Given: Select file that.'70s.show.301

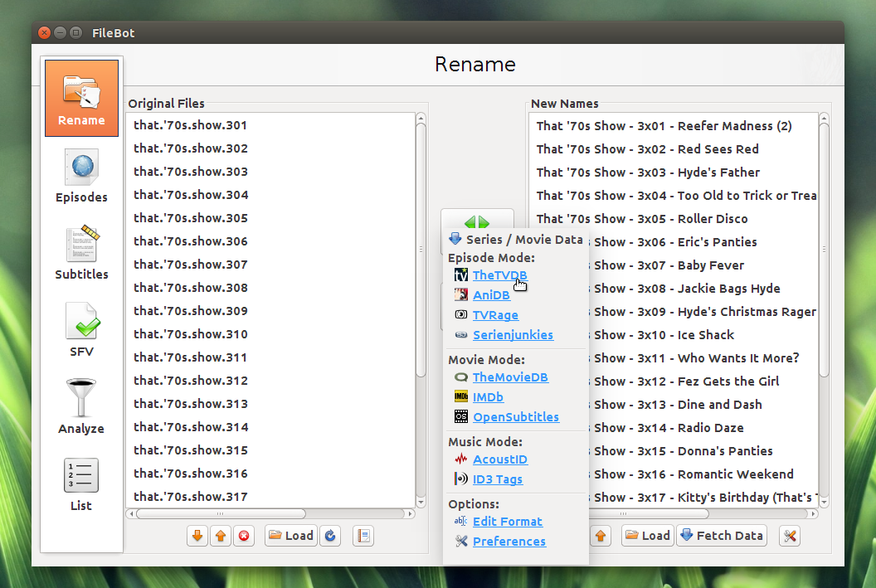Looking at the screenshot, I should [x=270, y=125].
